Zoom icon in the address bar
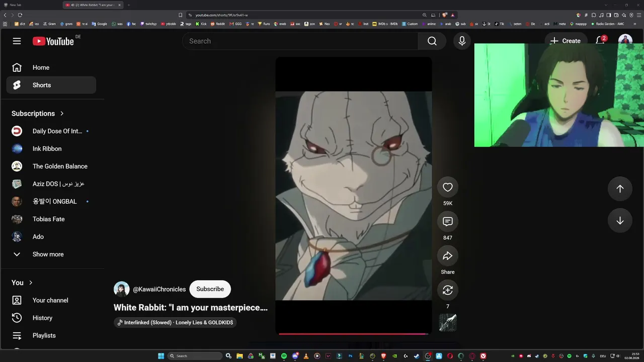 point(425,15)
